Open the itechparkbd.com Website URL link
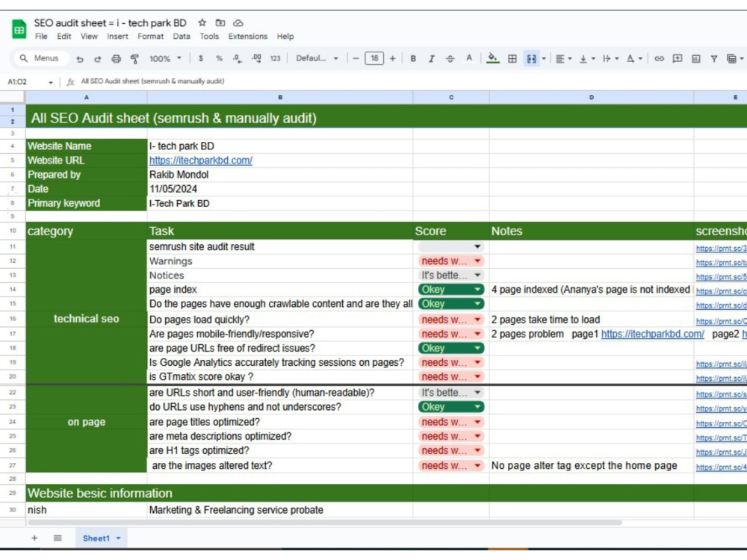747x560 pixels. pyautogui.click(x=200, y=161)
